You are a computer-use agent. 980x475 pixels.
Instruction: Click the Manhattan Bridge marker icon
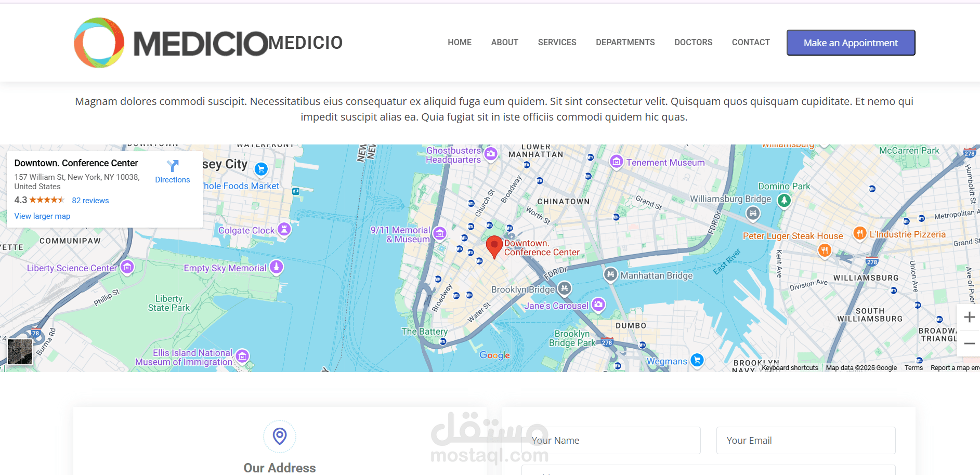pyautogui.click(x=611, y=274)
